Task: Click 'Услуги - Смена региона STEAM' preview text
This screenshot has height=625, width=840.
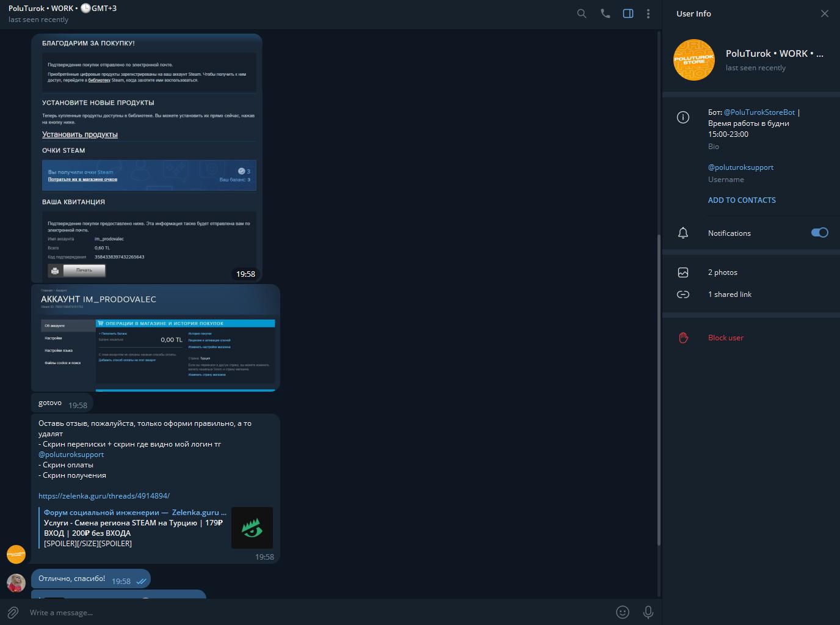Action: (133, 528)
